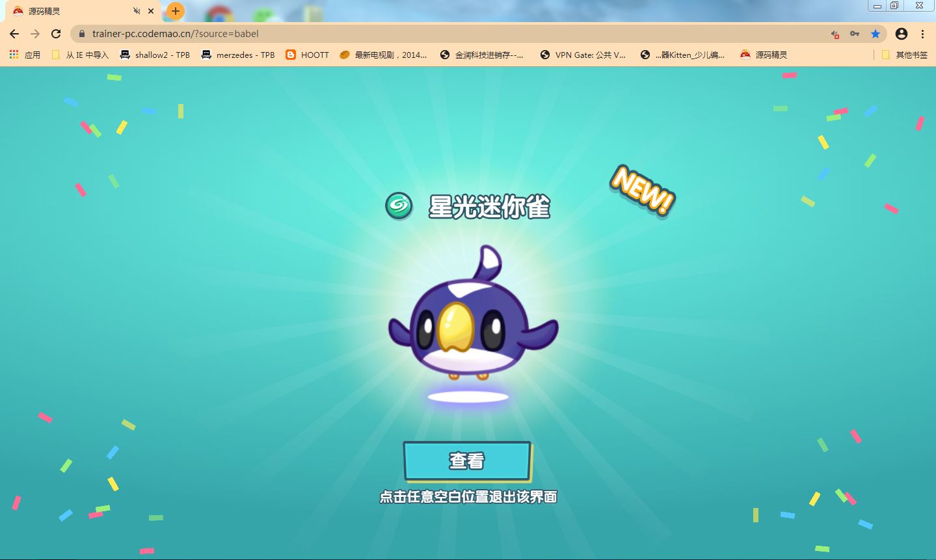Minimize the Chrome window
Screen dimensions: 936x560
(x=877, y=6)
